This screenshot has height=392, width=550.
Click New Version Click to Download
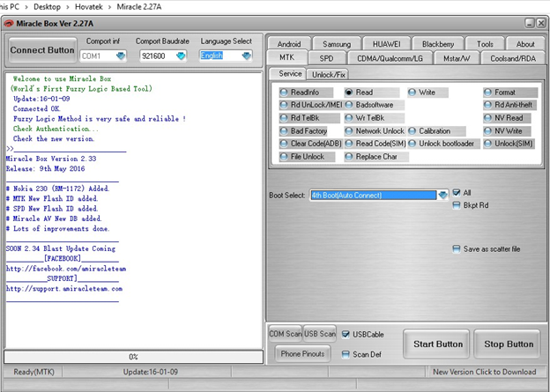484,372
